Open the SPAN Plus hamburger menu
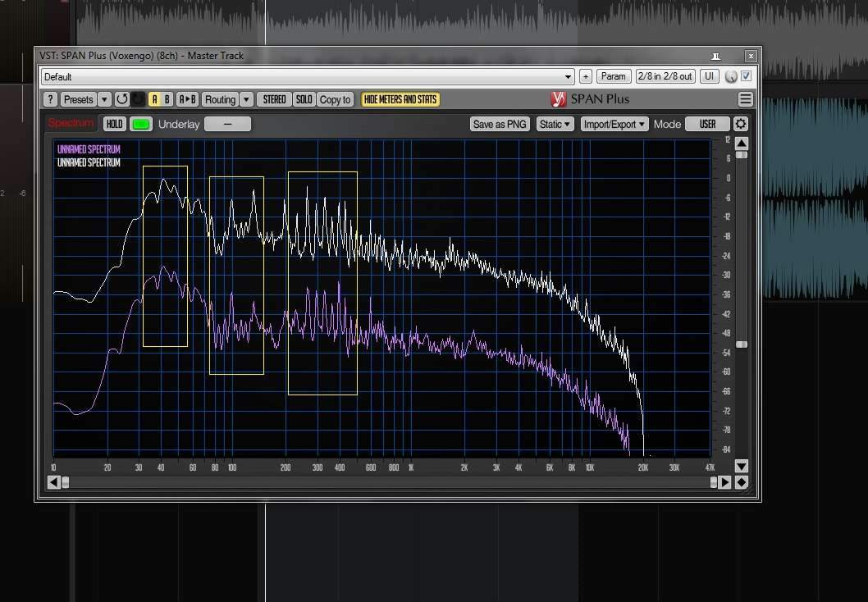The image size is (868, 602). pos(745,99)
